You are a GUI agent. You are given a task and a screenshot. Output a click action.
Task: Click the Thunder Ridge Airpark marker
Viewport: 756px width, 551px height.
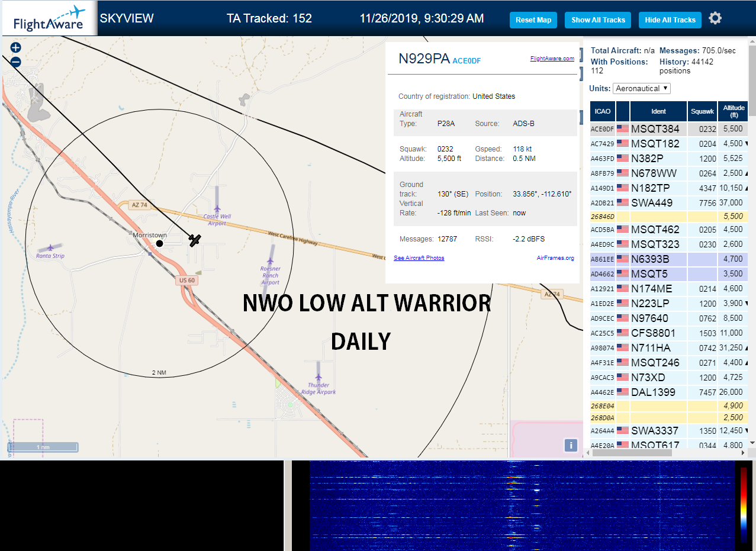point(319,377)
